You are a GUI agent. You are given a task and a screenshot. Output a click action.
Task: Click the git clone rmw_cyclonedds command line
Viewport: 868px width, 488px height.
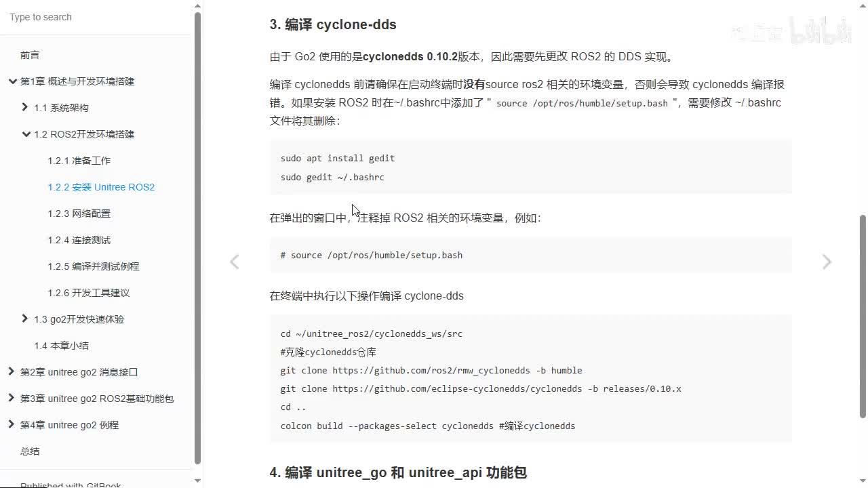tap(431, 370)
